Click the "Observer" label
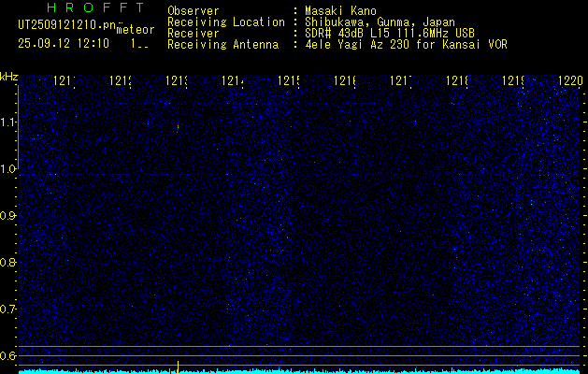This screenshot has height=374, width=588. 194,11
